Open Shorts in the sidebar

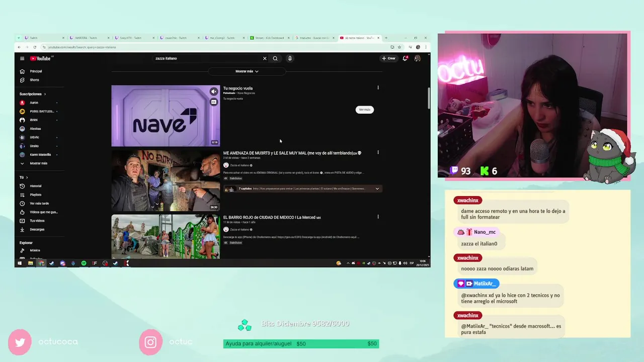[34, 80]
